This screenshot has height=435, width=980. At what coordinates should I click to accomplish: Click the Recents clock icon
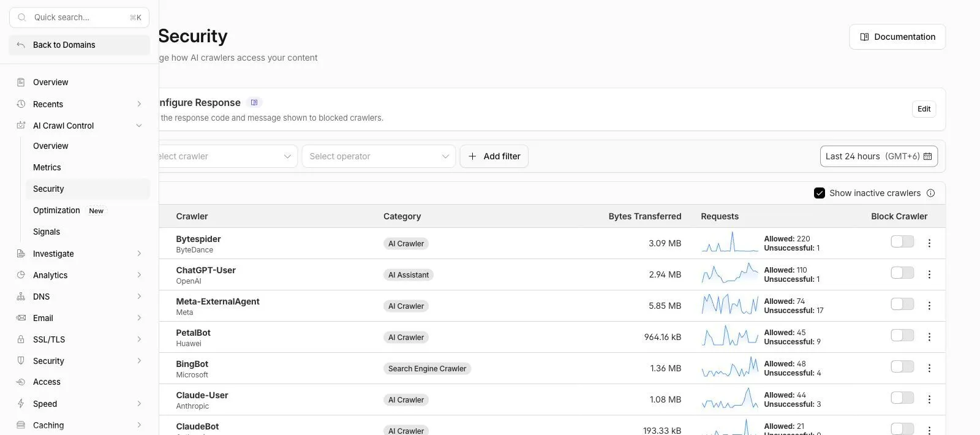point(21,104)
